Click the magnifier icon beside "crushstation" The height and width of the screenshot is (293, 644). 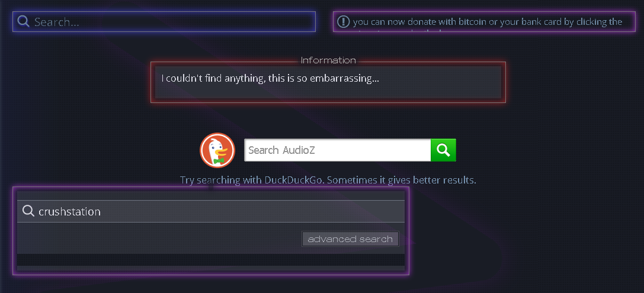click(28, 211)
